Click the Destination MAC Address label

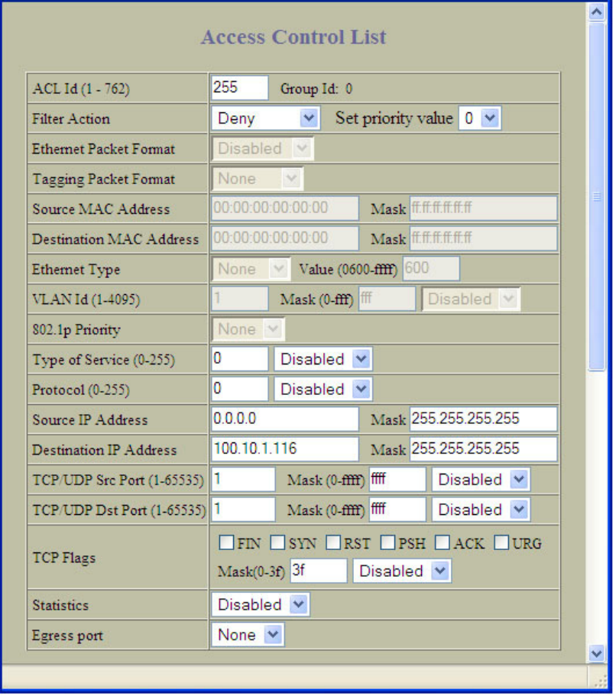pos(115,239)
